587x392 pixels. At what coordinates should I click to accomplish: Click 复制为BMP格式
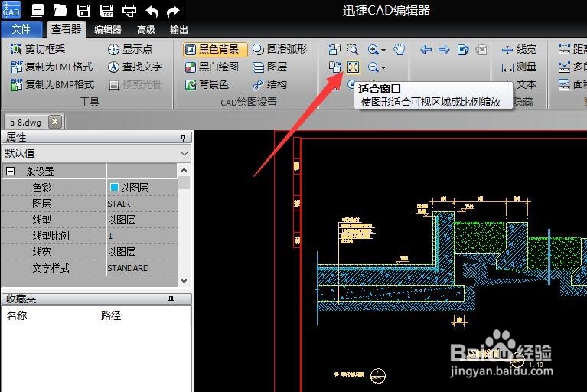click(52, 85)
